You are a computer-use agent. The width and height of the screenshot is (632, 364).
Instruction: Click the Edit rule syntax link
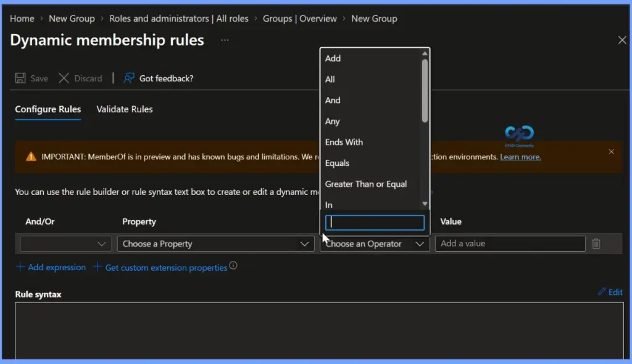pyautogui.click(x=615, y=292)
